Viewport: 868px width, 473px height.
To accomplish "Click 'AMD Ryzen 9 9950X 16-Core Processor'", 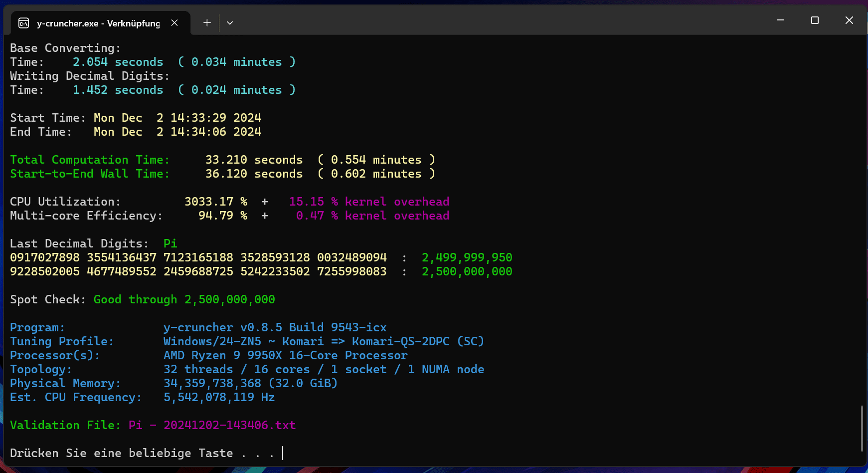I will (286, 355).
